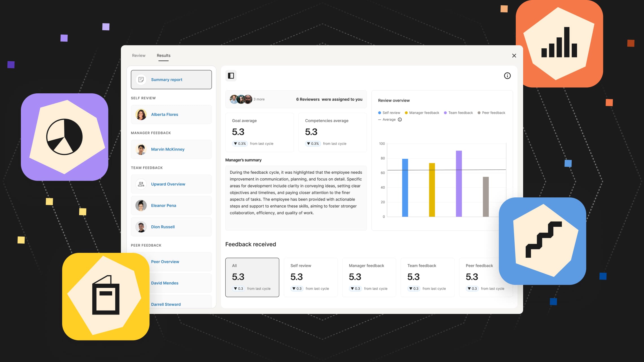Screen dimensions: 644x362
Task: Click the yellow notebook app icon
Action: (106, 296)
